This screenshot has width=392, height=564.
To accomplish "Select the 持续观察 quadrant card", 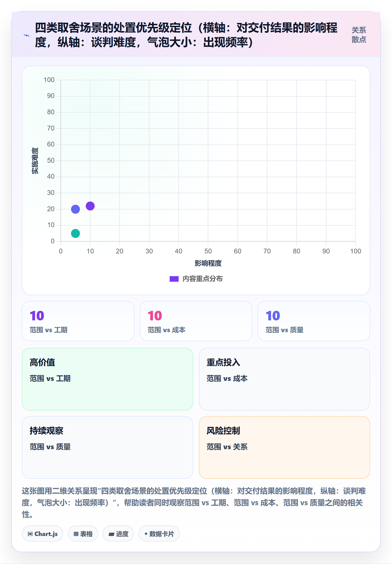I will point(108,448).
